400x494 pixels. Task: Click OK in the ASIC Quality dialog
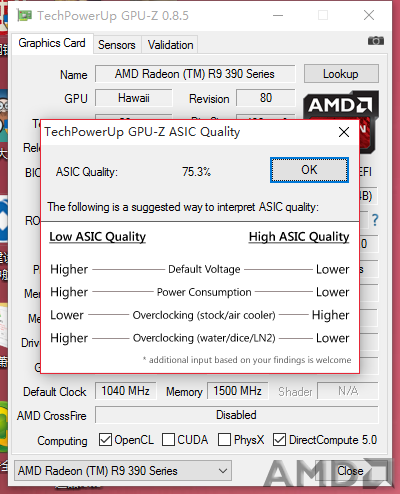pos(309,170)
